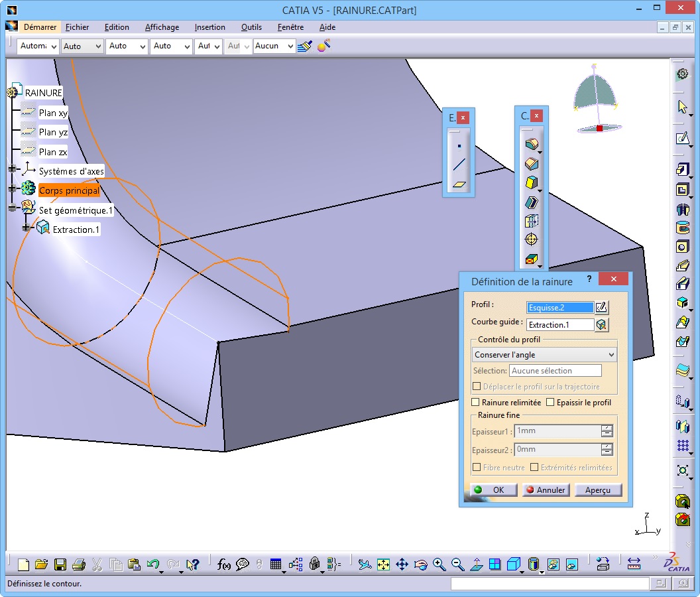This screenshot has width=700, height=597.
Task: Select the Pocket tool in right toolbar
Action: (x=682, y=190)
